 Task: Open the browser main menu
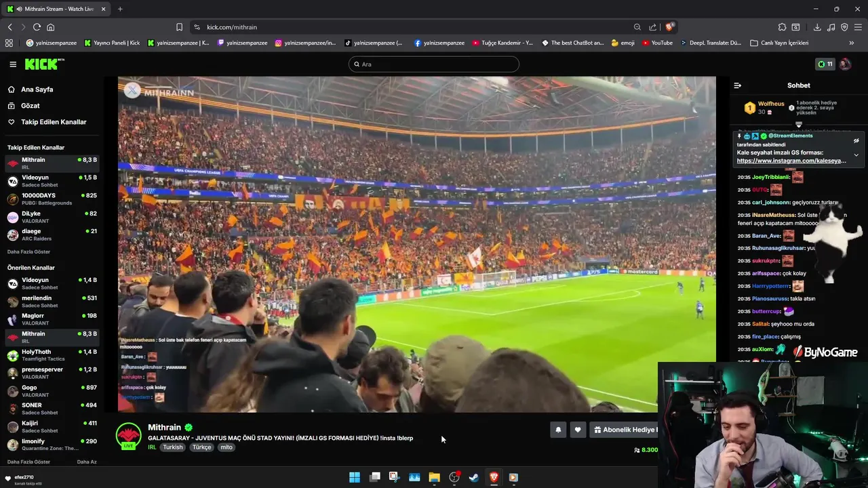pyautogui.click(x=858, y=27)
